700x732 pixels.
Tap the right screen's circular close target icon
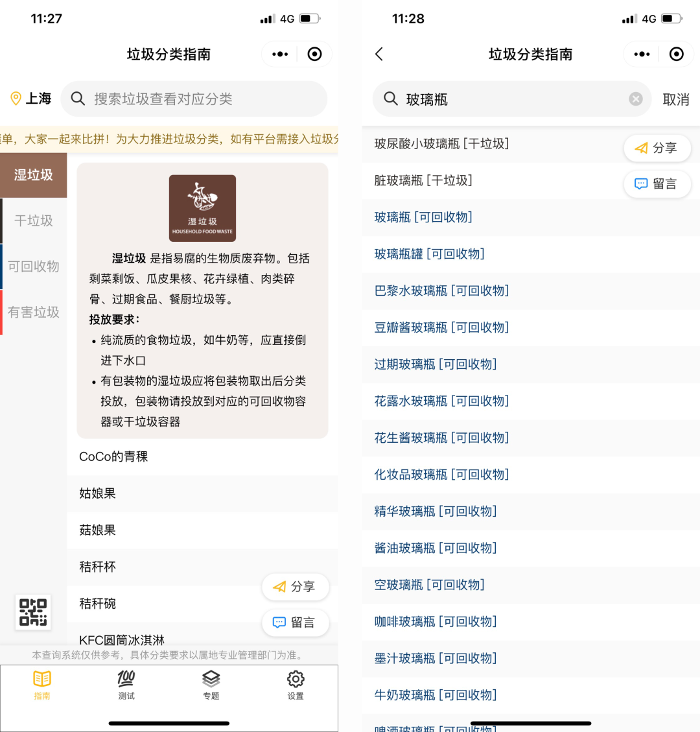[x=676, y=54]
